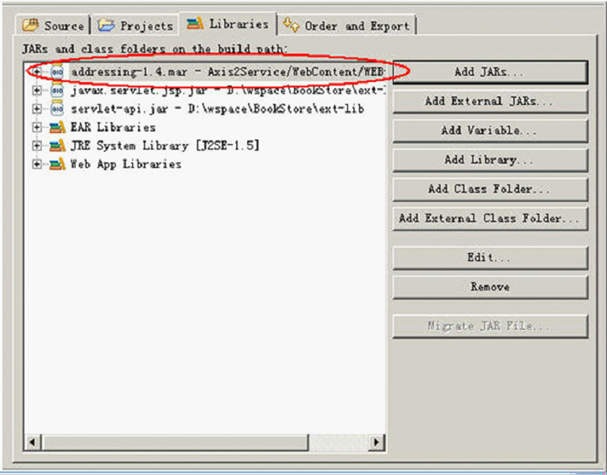Screen dimensions: 607x475
Task: Click the Source tab package icon
Action: click(30, 25)
